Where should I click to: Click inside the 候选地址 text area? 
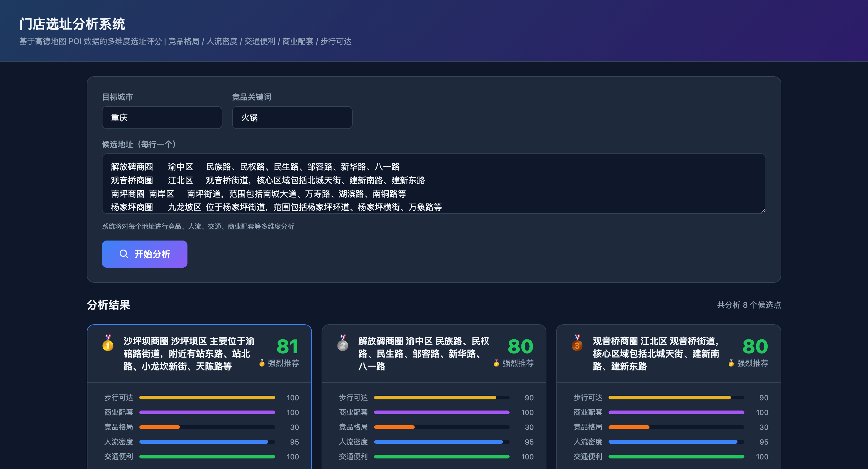434,184
